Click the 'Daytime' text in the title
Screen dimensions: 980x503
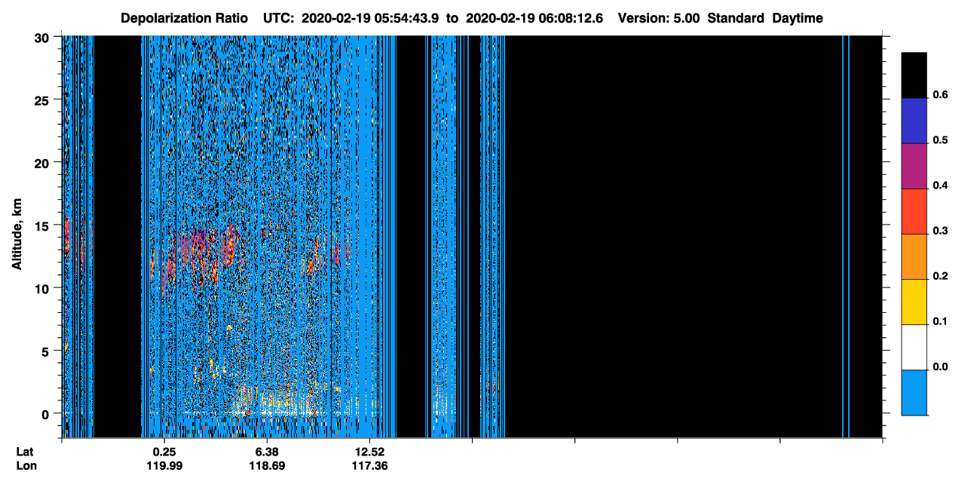pyautogui.click(x=798, y=18)
